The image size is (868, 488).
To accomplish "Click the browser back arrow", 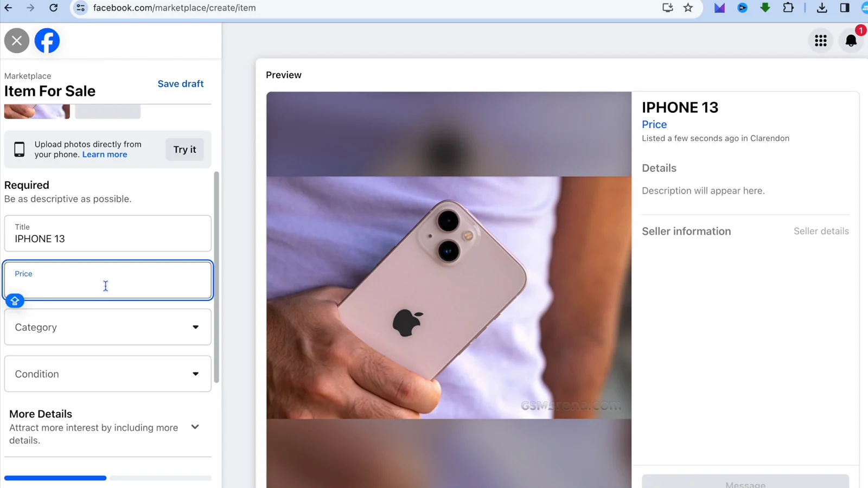I will click(x=9, y=8).
